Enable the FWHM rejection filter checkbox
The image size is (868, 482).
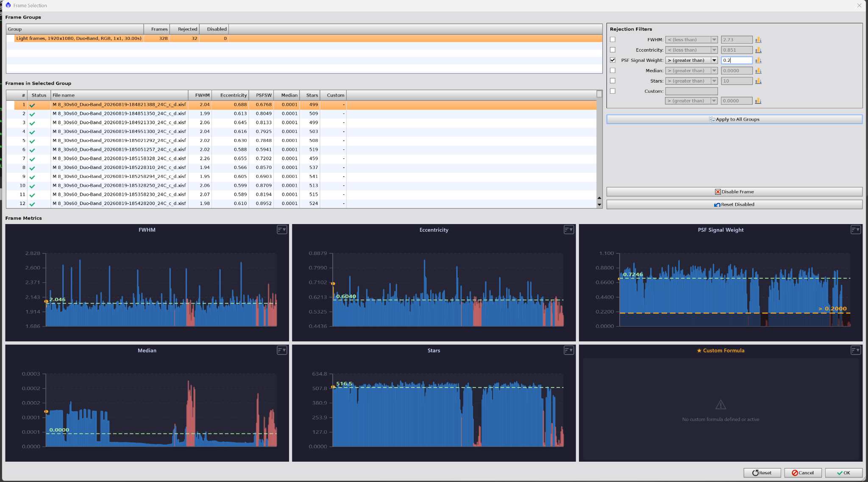coord(612,39)
